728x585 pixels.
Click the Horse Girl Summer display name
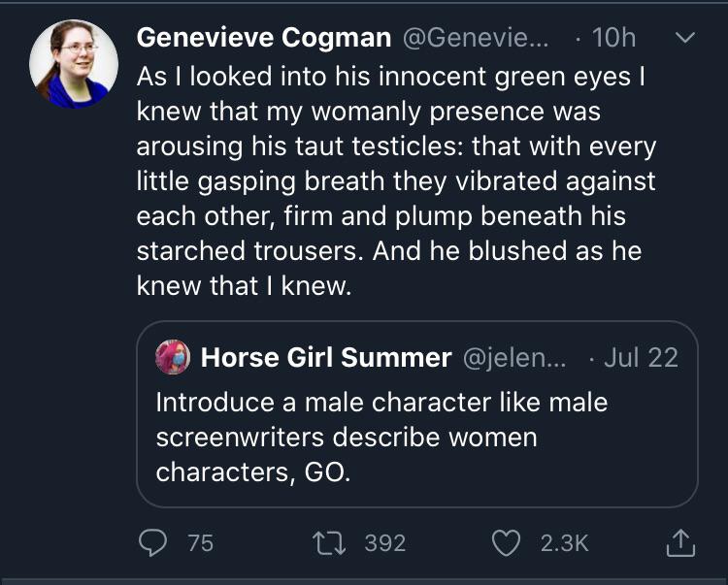(x=326, y=357)
